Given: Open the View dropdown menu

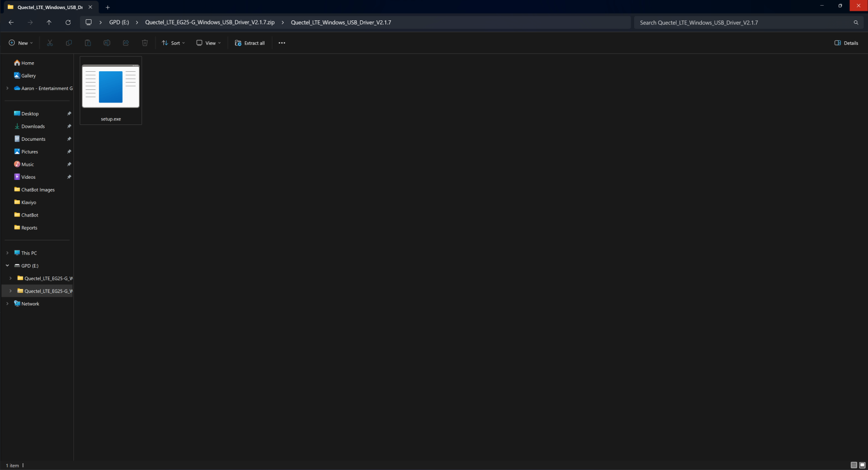Looking at the screenshot, I should pyautogui.click(x=209, y=43).
